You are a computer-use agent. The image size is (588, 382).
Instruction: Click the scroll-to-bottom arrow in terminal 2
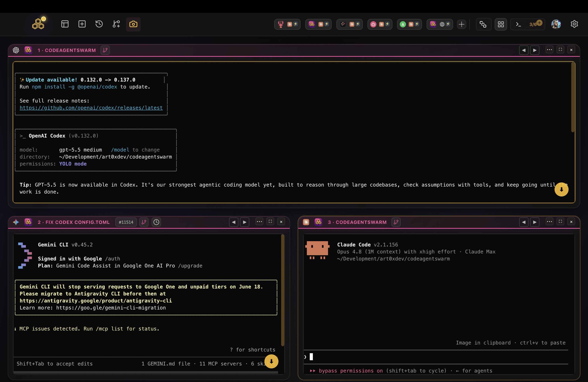[271, 361]
